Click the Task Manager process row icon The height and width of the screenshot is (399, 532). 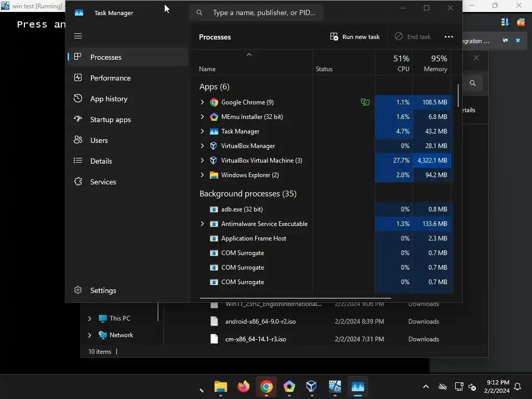pos(214,131)
